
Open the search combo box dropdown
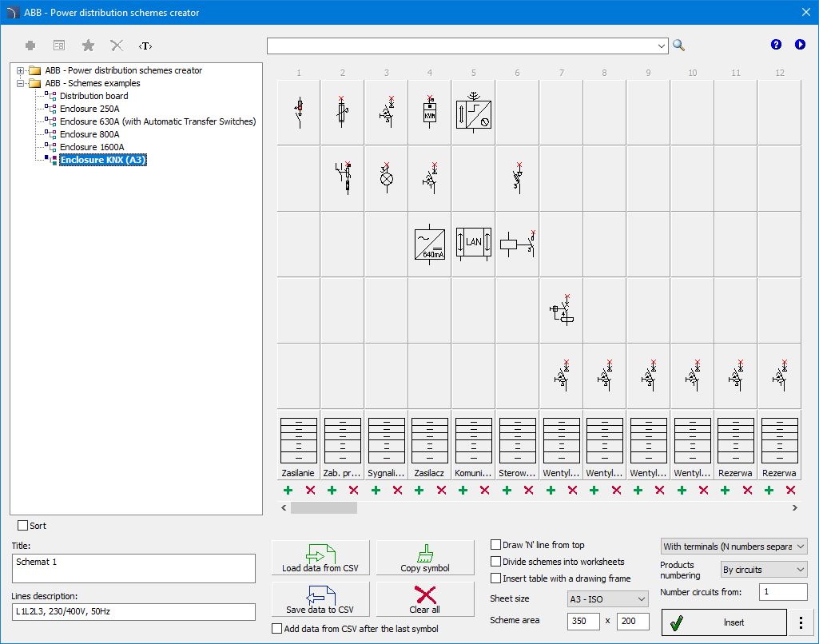(x=662, y=46)
